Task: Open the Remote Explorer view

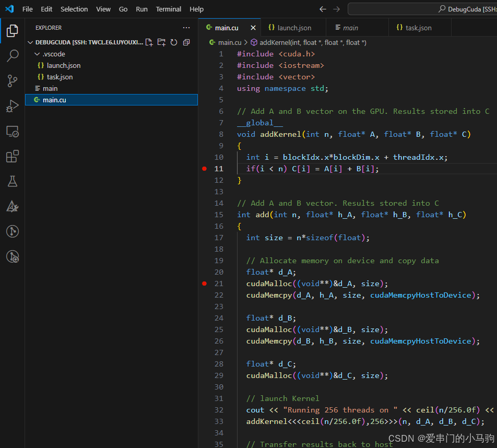Action: click(x=13, y=131)
